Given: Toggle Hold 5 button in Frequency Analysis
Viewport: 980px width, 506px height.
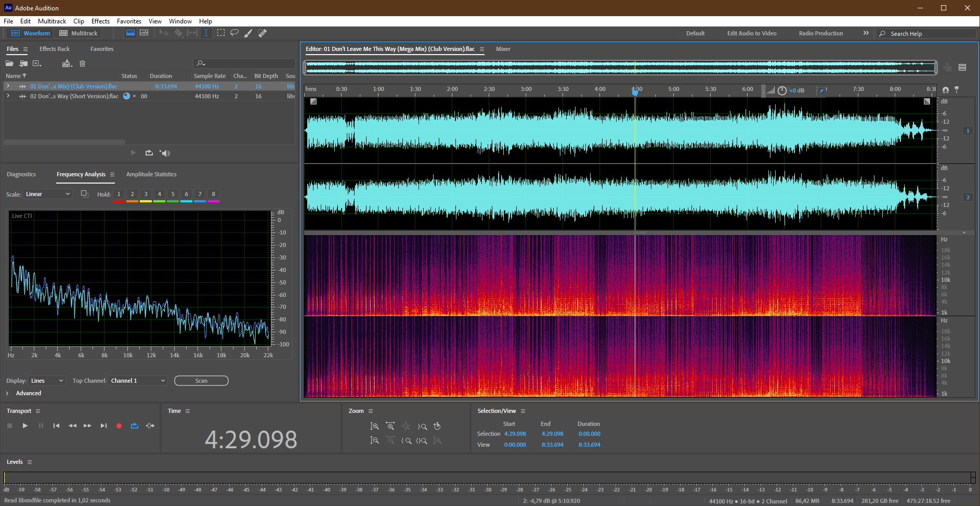Looking at the screenshot, I should pos(173,194).
